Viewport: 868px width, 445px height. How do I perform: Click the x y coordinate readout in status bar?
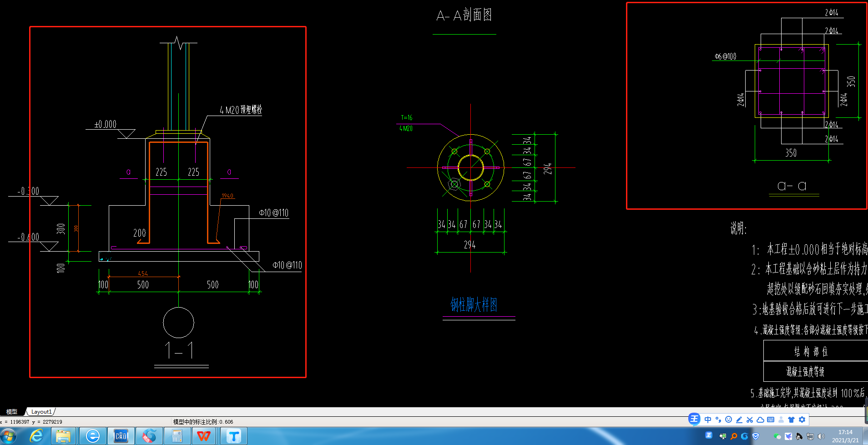[x=31, y=422]
